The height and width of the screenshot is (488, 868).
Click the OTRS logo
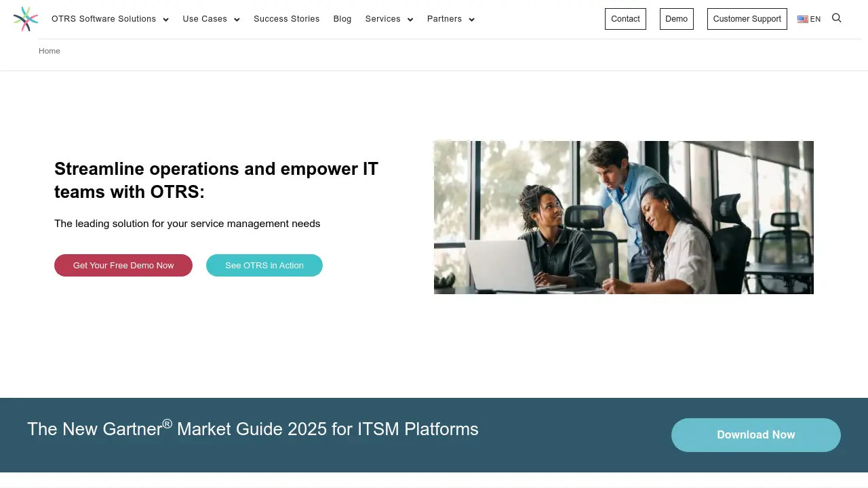25,19
